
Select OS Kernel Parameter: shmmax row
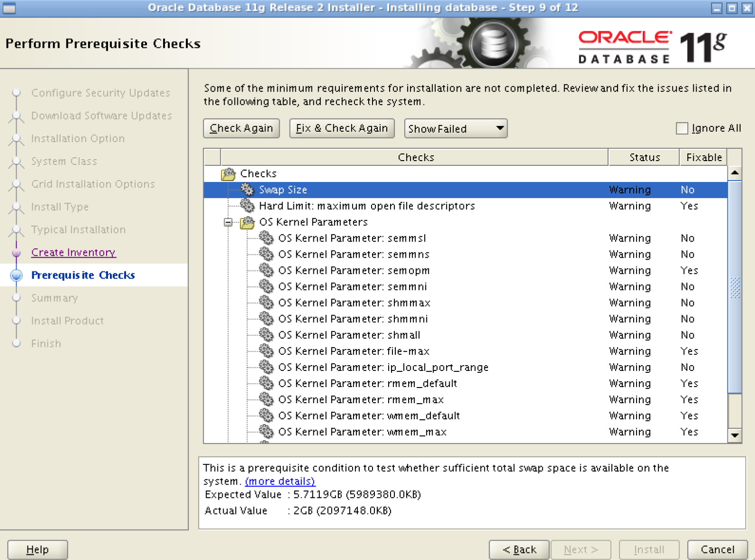465,302
